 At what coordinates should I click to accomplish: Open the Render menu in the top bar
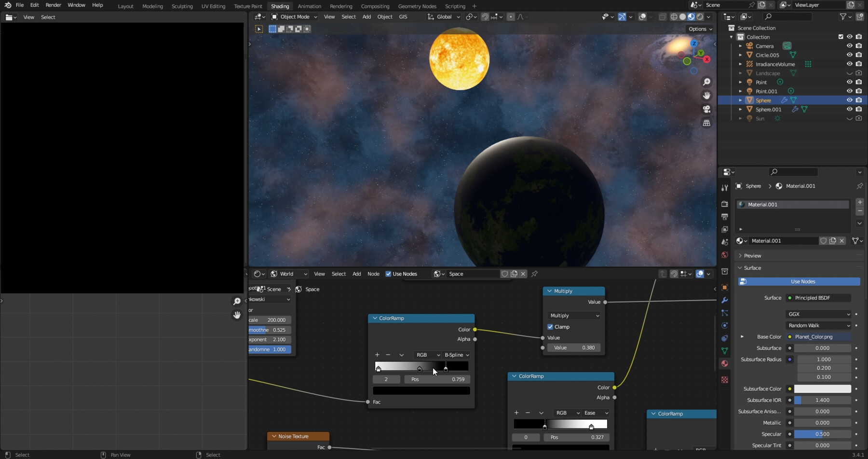(x=53, y=5)
